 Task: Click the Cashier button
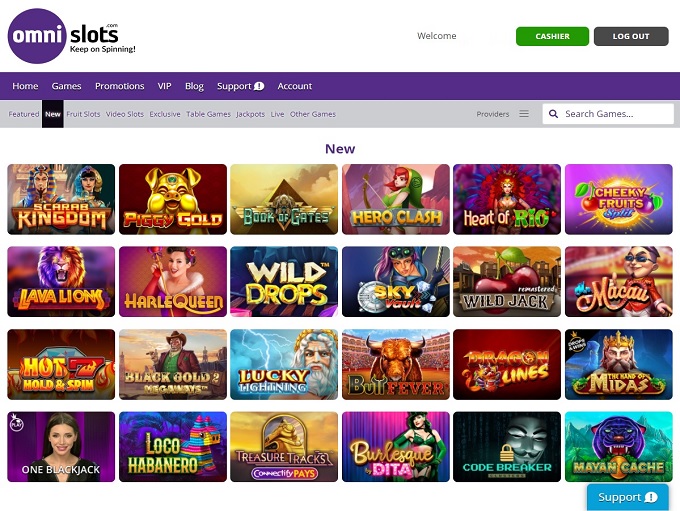(x=552, y=36)
